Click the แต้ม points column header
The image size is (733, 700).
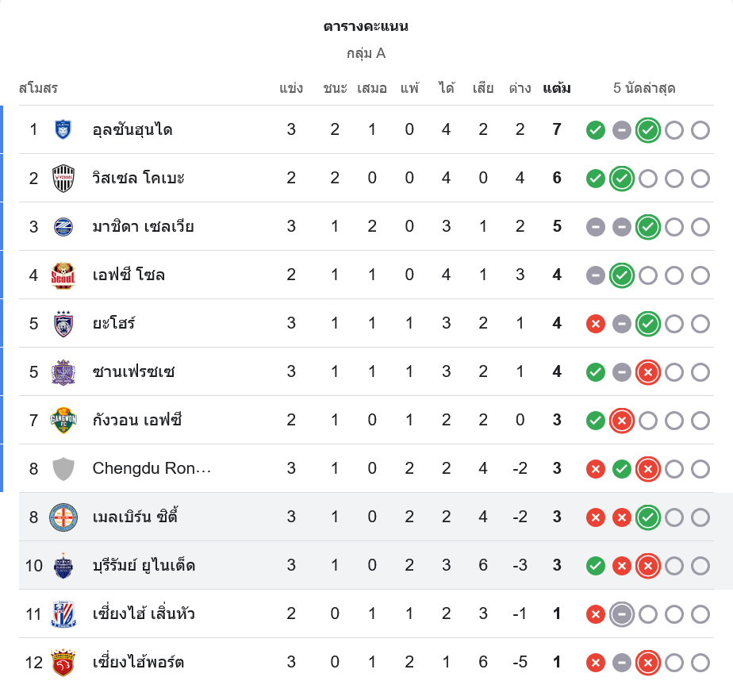[x=556, y=88]
